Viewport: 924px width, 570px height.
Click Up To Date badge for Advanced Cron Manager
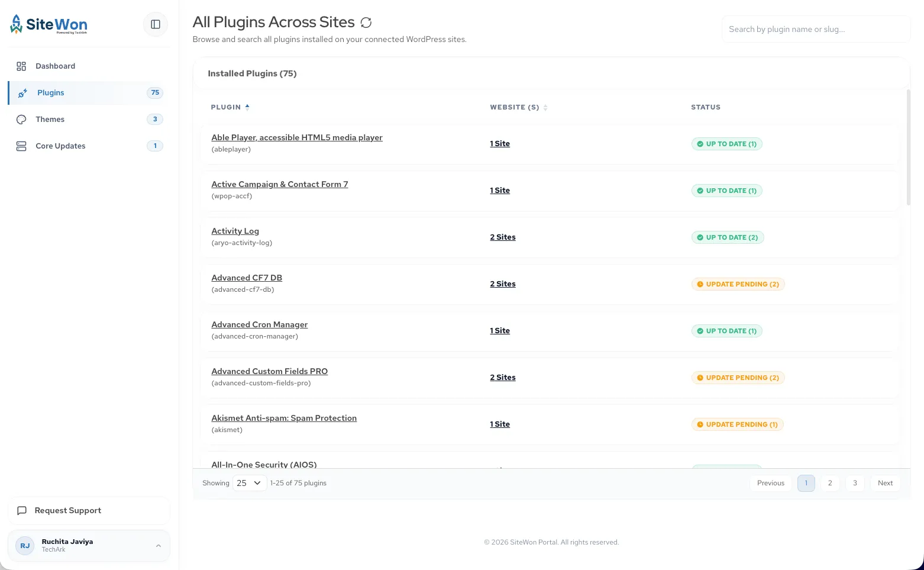pyautogui.click(x=726, y=331)
